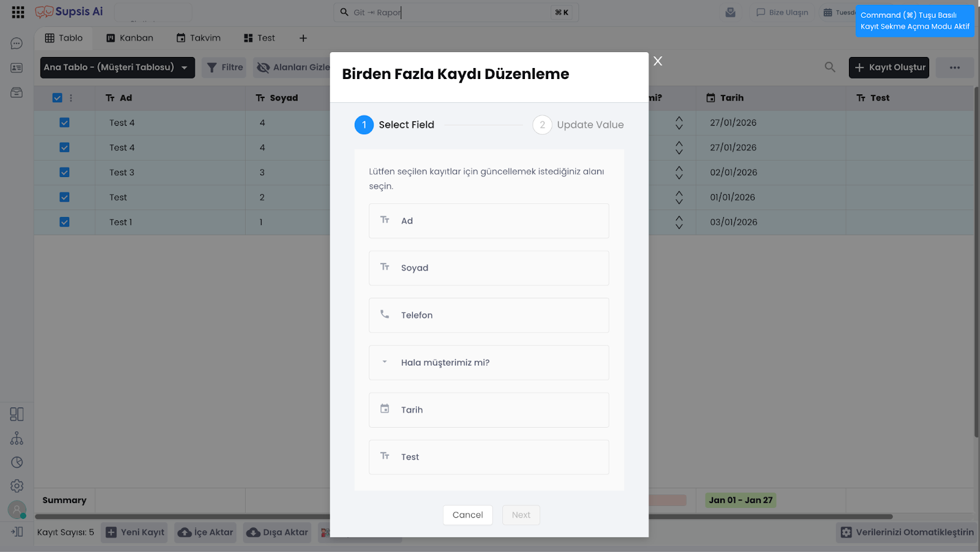Click the organization hierarchy sidebar icon
The height and width of the screenshot is (552, 980).
pyautogui.click(x=17, y=439)
